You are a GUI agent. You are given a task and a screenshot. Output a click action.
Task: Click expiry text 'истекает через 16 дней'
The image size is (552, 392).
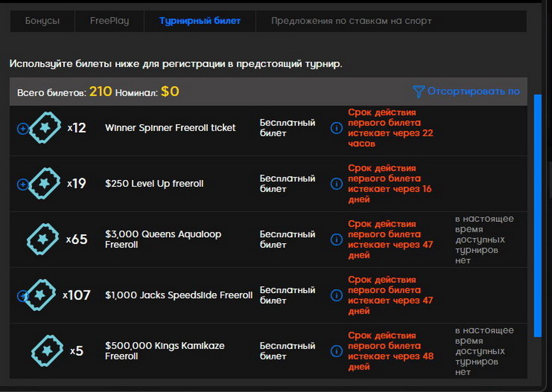coord(389,194)
